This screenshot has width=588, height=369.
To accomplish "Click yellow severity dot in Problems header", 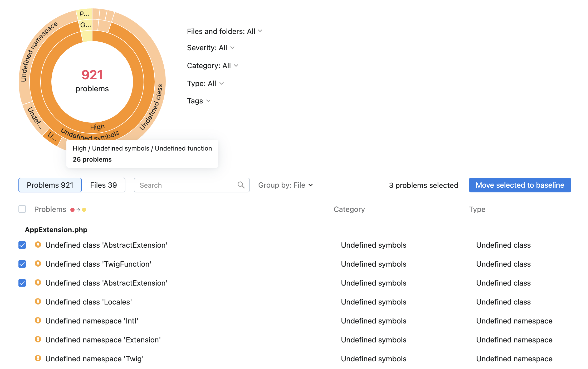I will (84, 210).
